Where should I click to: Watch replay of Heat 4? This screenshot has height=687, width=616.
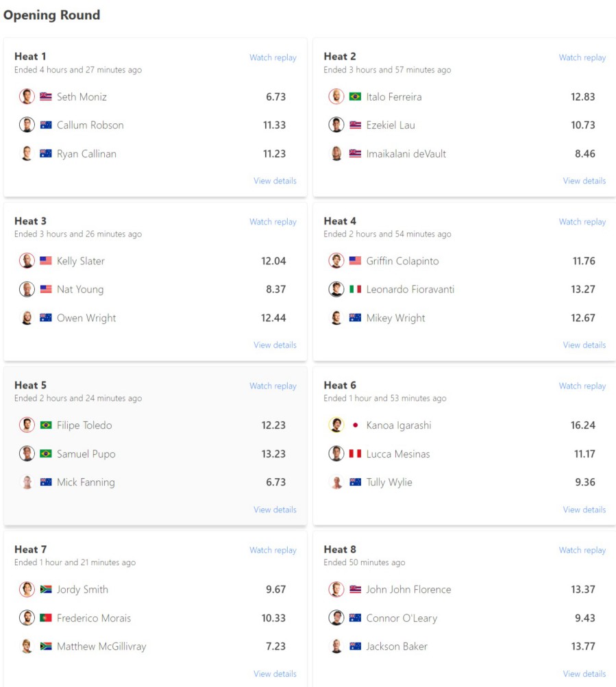click(582, 222)
